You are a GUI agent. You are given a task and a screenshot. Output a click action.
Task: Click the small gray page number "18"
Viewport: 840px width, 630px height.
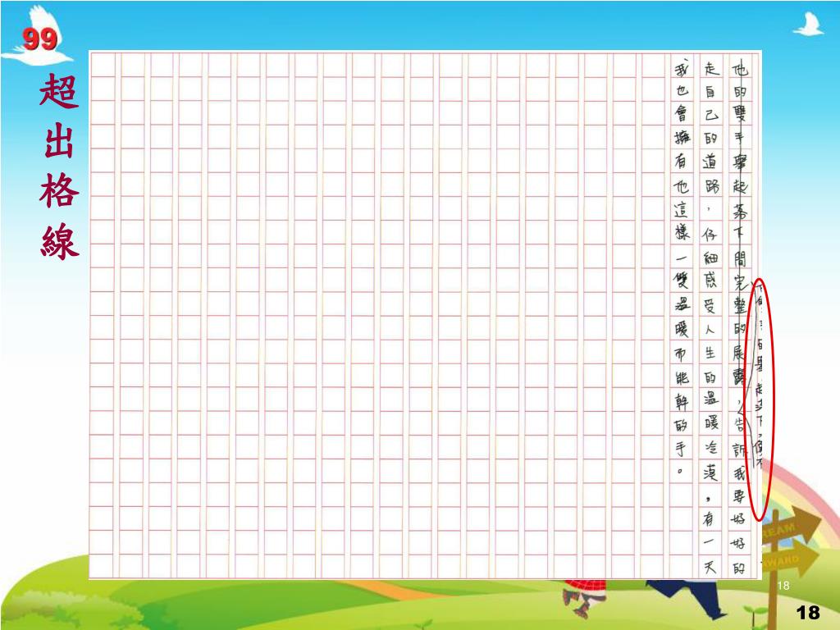[x=783, y=586]
